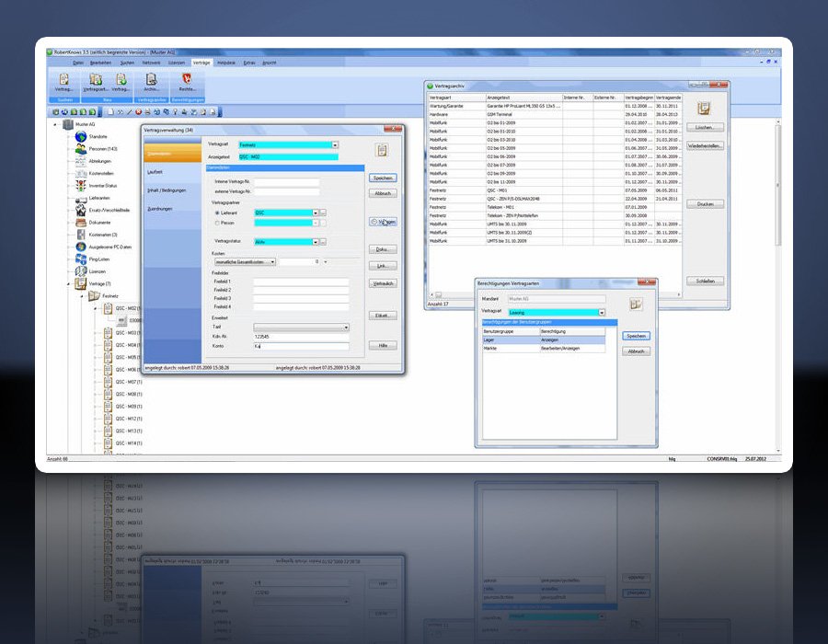
Task: Open the Datei menu
Action: 78,63
